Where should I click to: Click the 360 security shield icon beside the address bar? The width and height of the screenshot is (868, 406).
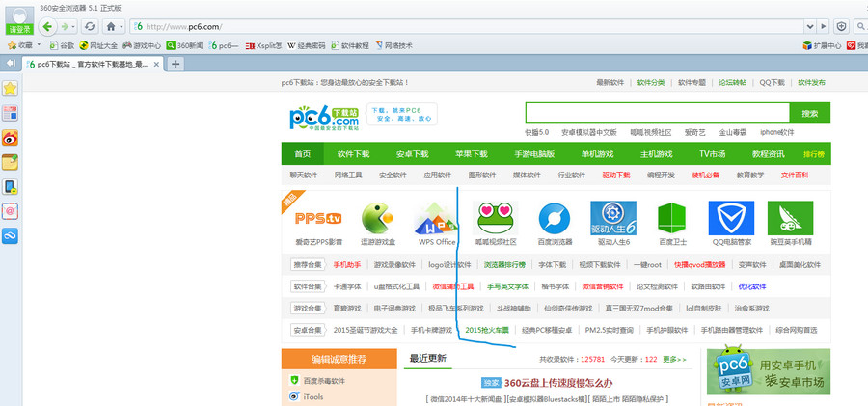tap(841, 25)
